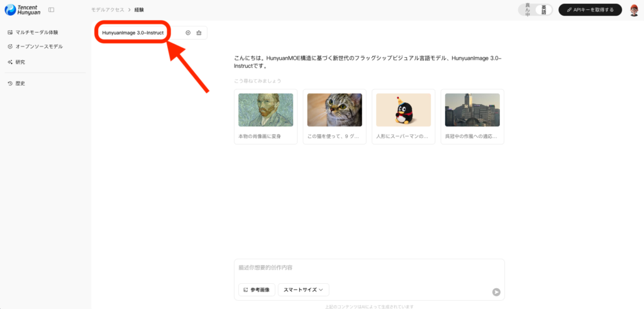
Task: Collapse the sidebar using the panel icon
Action: click(51, 9)
